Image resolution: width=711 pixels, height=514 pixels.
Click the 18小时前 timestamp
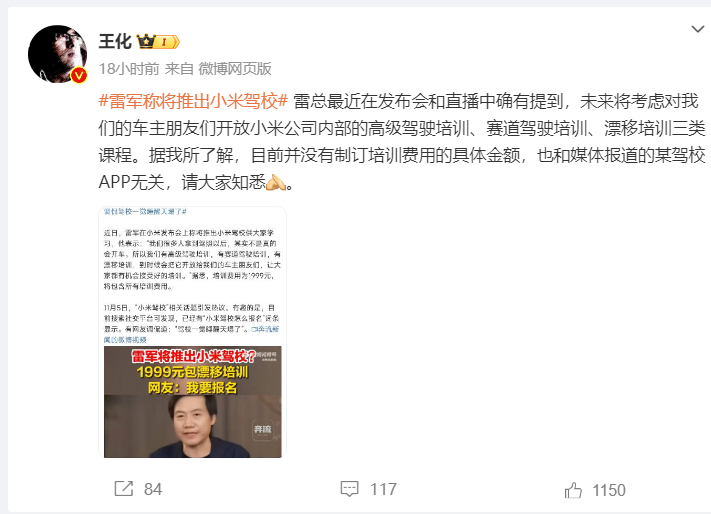click(x=129, y=68)
